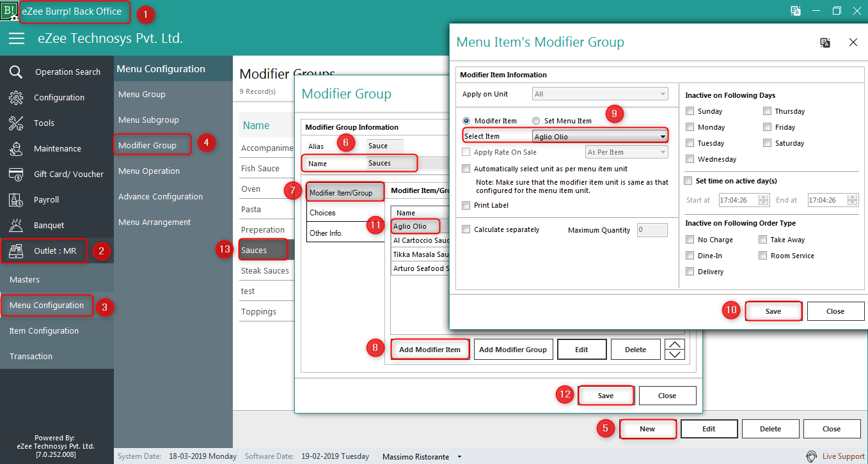Tick the Print Label checkbox
Viewport: 868px width, 464px height.
coord(466,206)
